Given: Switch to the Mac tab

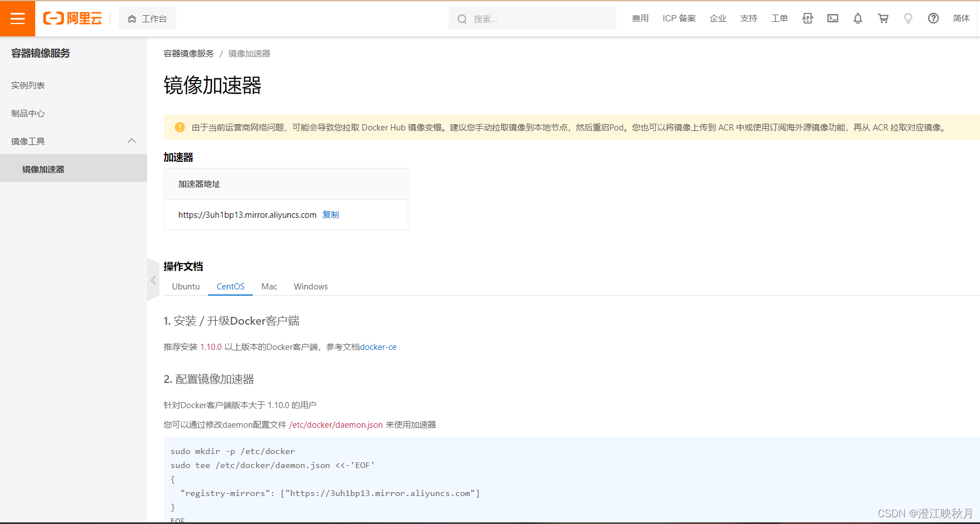Looking at the screenshot, I should pos(269,287).
